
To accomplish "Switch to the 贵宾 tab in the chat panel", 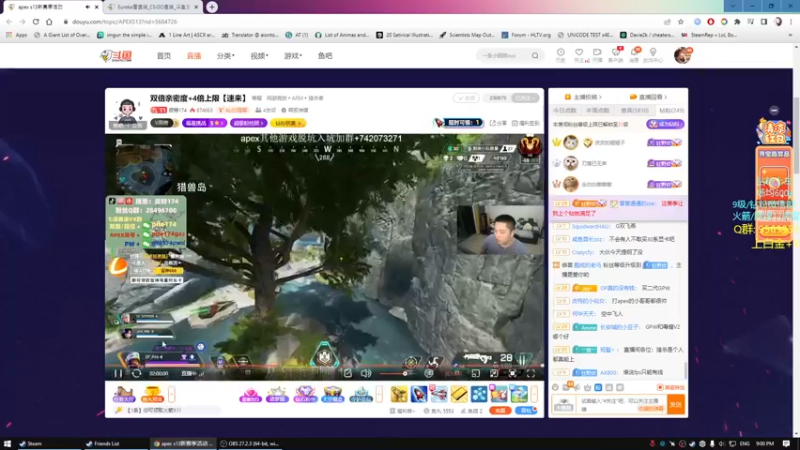I will 635,110.
